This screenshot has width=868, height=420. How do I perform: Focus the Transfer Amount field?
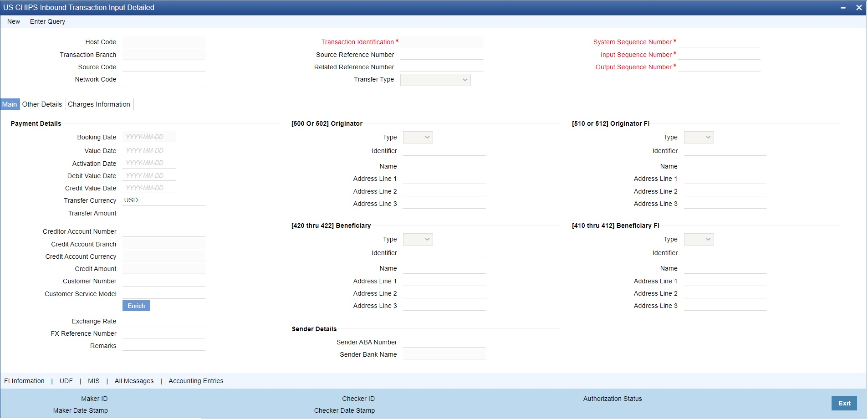tap(164, 213)
